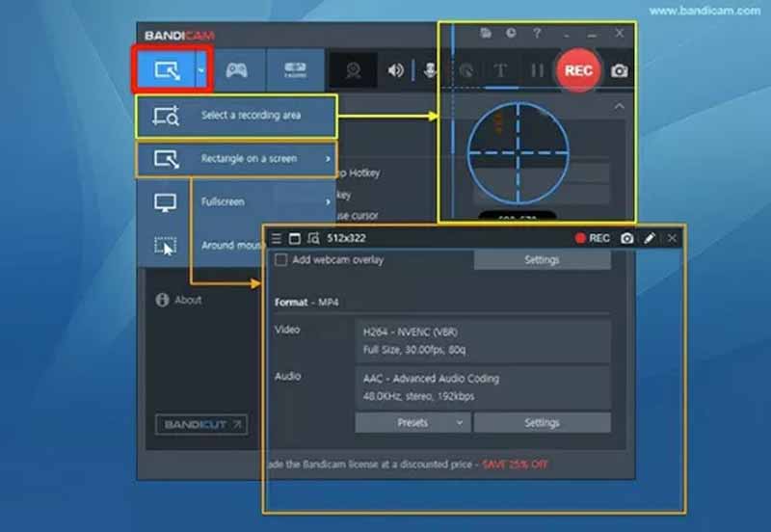Switch to HDMI device recording mode

294,69
